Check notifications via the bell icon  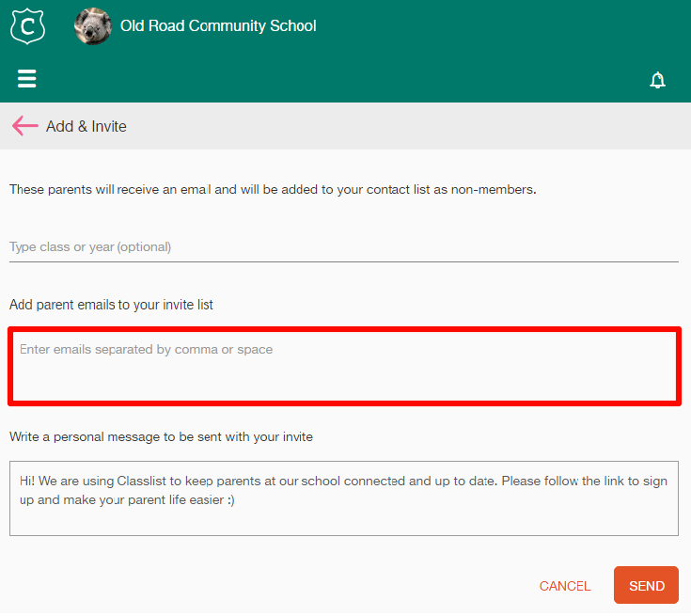(x=657, y=80)
